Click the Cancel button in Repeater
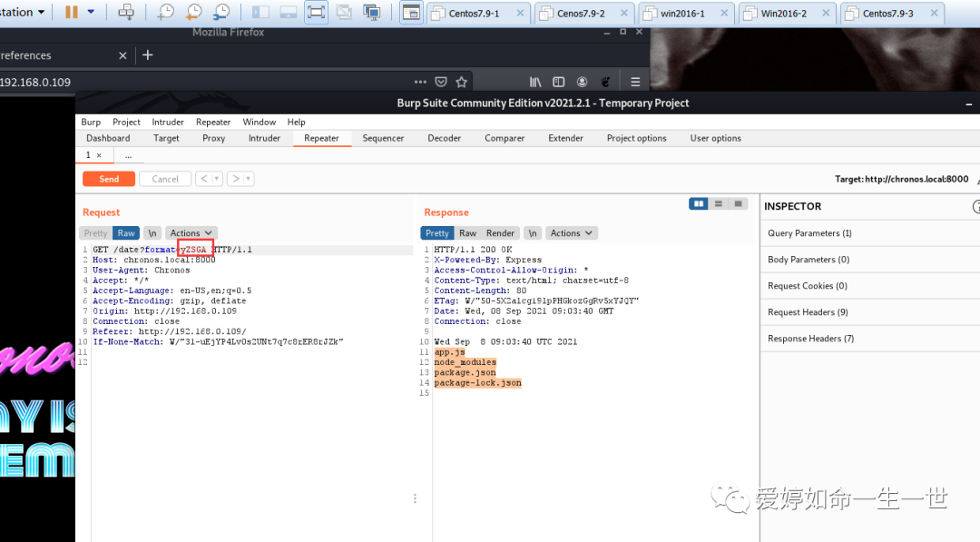The image size is (980, 542). click(x=165, y=179)
